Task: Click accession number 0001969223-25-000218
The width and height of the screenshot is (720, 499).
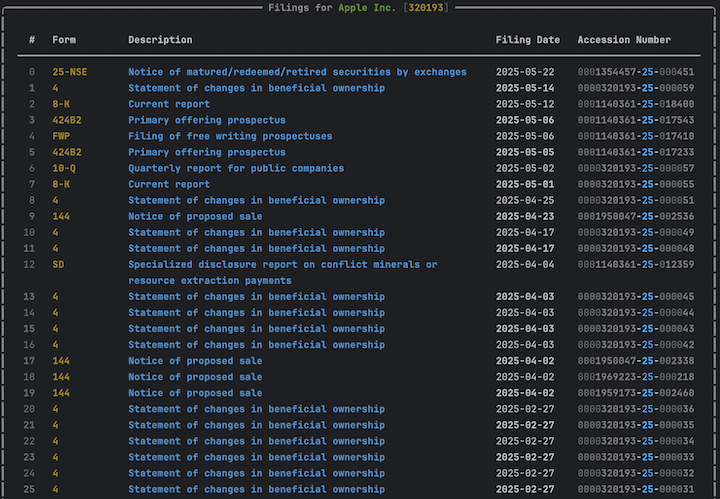Action: coord(636,377)
